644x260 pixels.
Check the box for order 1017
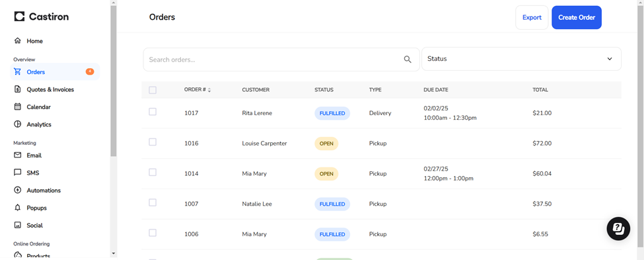[x=153, y=112]
